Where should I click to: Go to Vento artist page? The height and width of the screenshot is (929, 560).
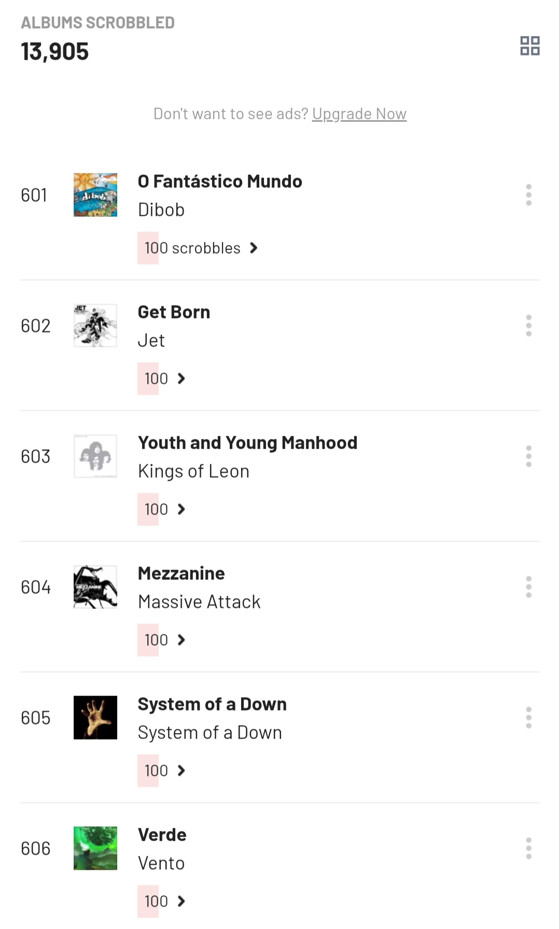click(x=161, y=864)
